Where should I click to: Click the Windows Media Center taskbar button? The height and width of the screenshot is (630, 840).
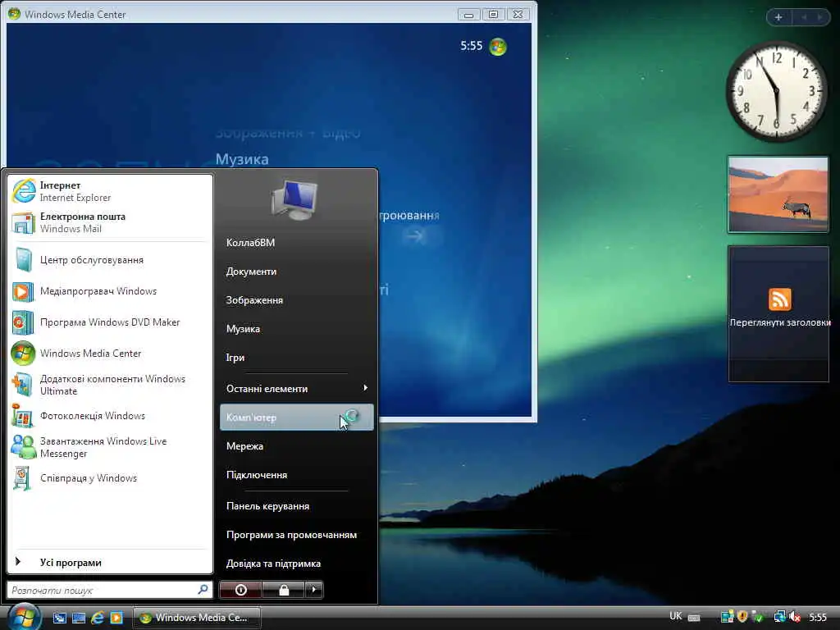click(197, 618)
